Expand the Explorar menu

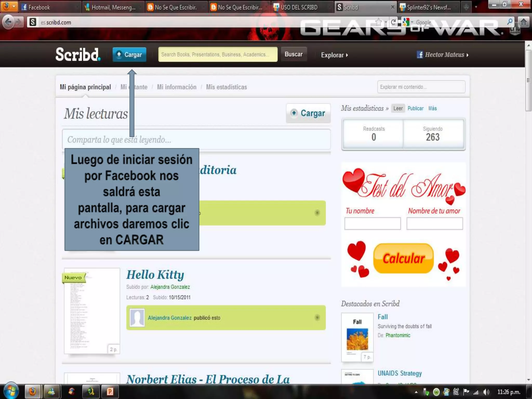[334, 55]
